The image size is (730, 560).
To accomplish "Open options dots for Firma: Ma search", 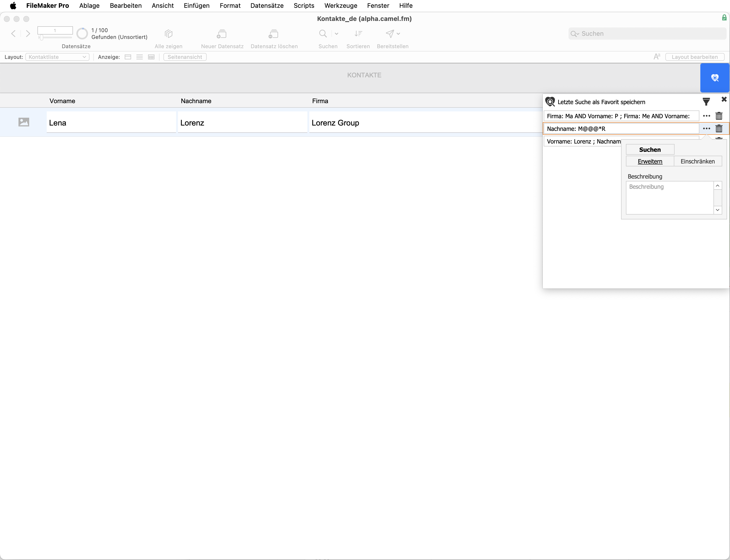I will pyautogui.click(x=706, y=116).
